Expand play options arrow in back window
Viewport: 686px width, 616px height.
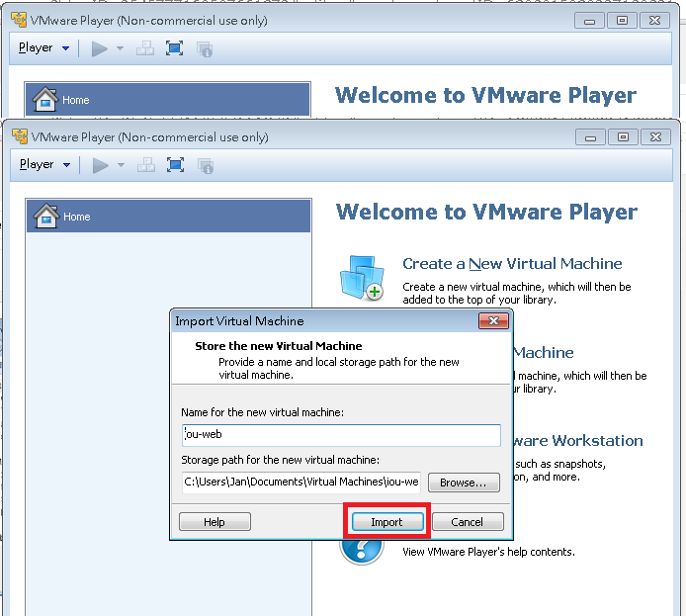pyautogui.click(x=121, y=48)
